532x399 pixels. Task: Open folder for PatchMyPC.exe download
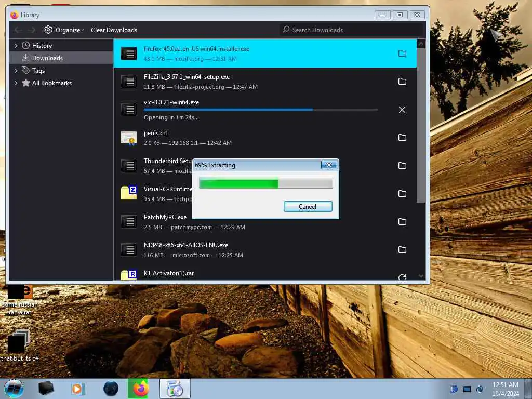point(402,221)
